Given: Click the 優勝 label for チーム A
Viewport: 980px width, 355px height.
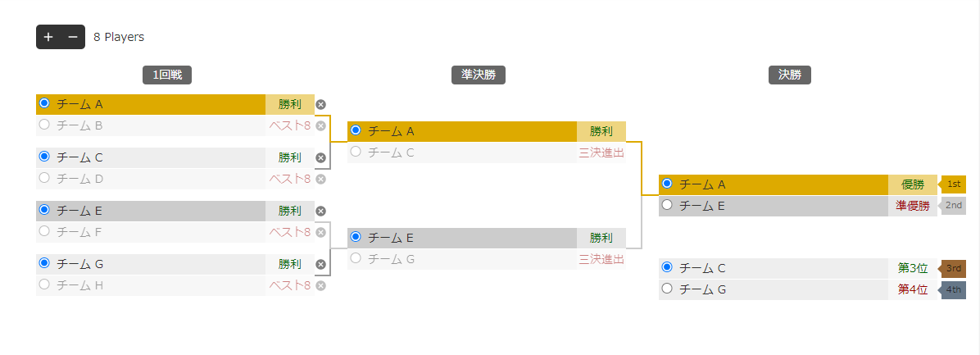Looking at the screenshot, I should tap(913, 184).
